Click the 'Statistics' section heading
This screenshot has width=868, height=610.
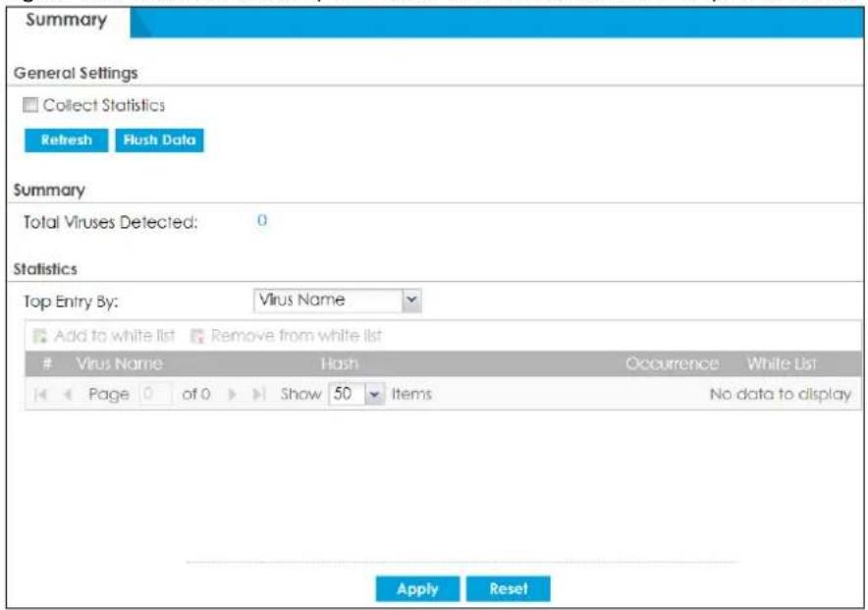pyautogui.click(x=45, y=269)
